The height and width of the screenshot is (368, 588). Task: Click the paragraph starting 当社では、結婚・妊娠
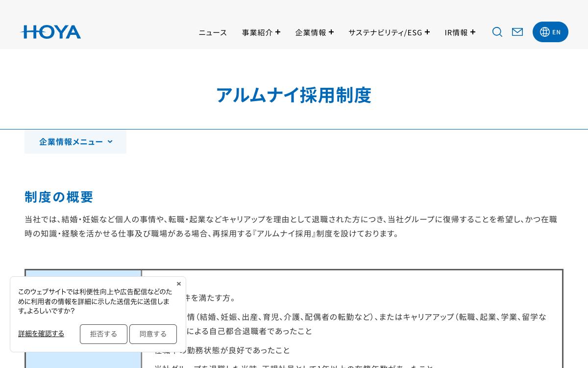click(291, 226)
